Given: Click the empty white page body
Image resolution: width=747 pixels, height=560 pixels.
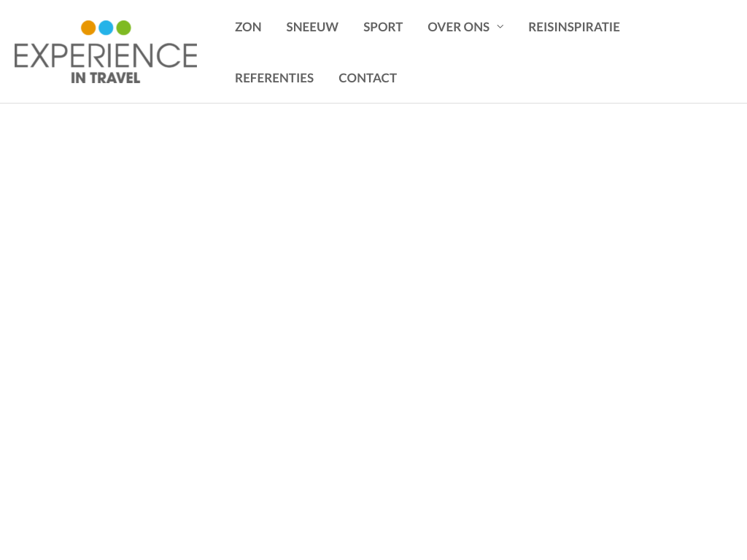Looking at the screenshot, I should [373, 328].
